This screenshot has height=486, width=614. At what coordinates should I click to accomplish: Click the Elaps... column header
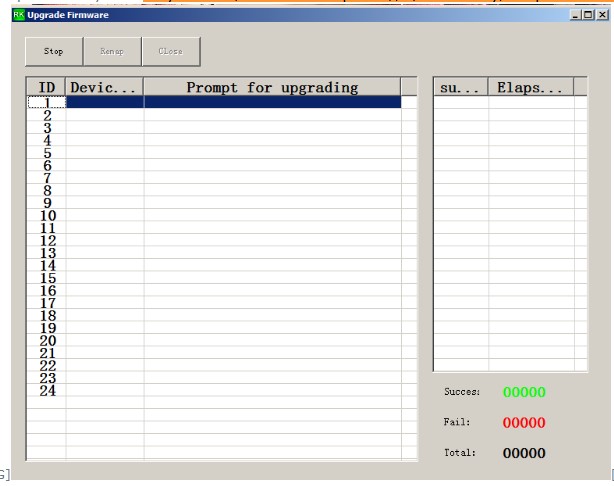tap(530, 88)
